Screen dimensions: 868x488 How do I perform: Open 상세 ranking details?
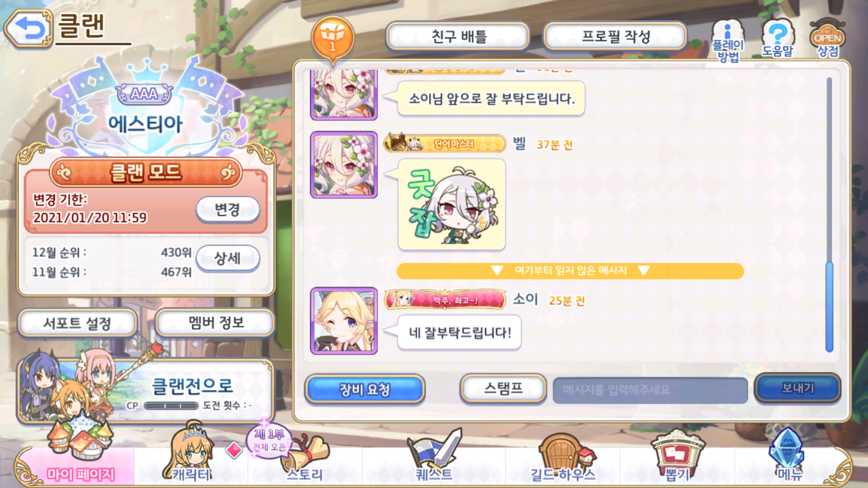tap(228, 258)
